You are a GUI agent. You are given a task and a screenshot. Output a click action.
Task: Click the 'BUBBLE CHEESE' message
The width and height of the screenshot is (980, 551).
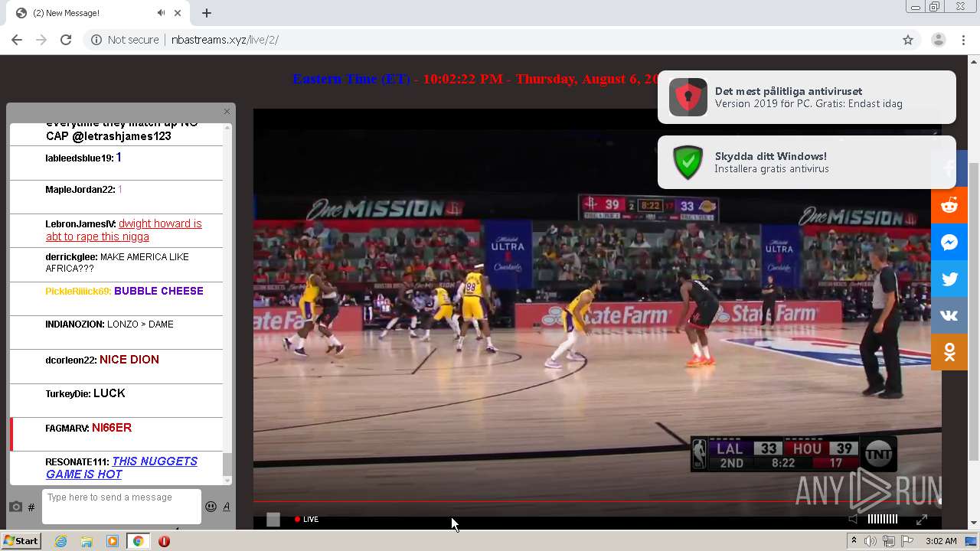158,291
